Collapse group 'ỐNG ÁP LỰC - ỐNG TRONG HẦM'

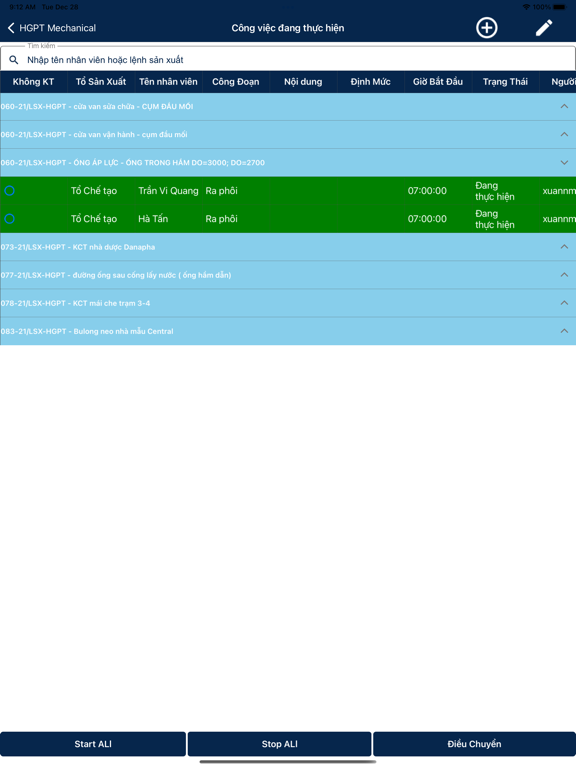pos(288,162)
